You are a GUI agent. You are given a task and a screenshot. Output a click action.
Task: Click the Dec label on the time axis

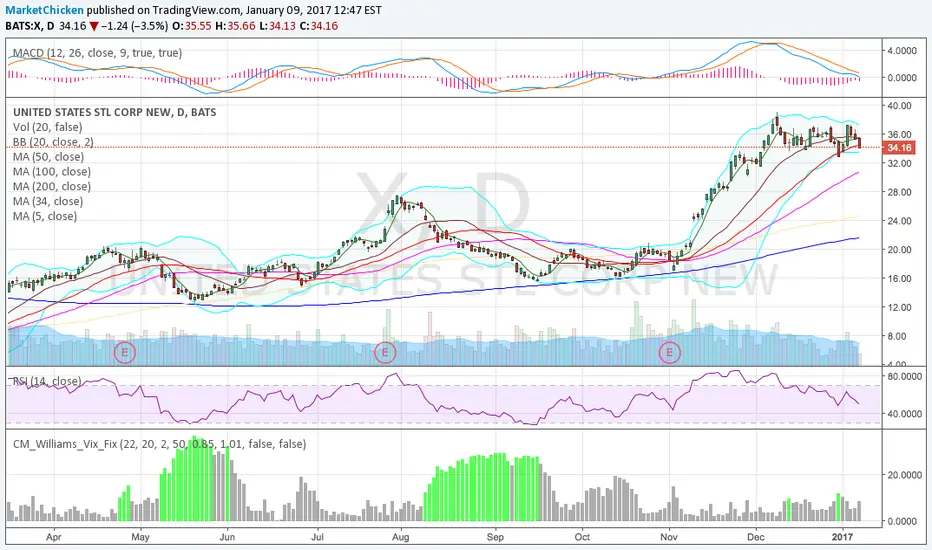pyautogui.click(x=755, y=537)
